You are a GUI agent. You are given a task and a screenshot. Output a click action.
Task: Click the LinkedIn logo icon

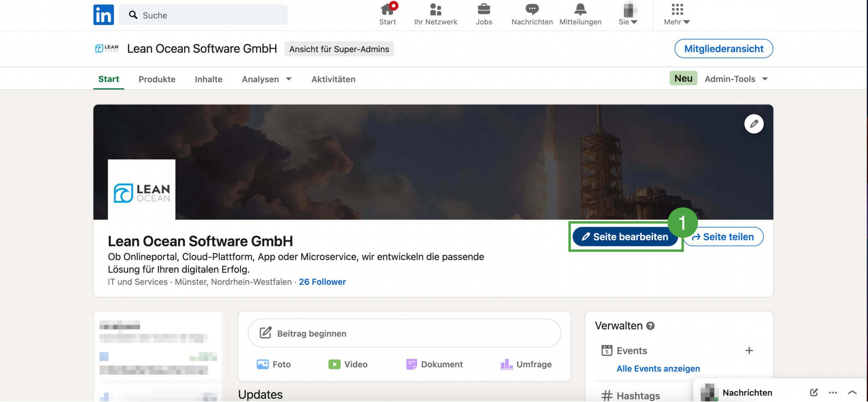103,15
